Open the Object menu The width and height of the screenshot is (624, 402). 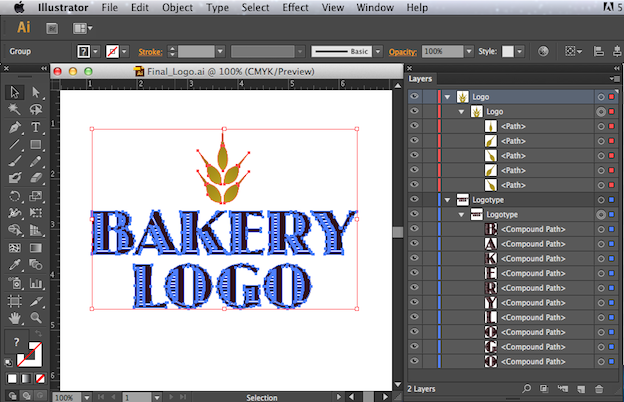(177, 7)
